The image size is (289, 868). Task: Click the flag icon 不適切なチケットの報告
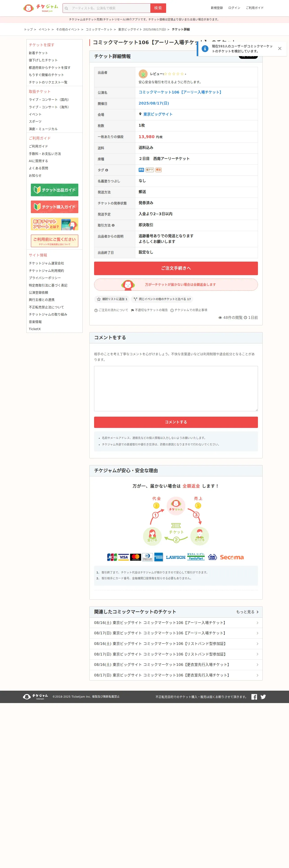[x=132, y=310]
